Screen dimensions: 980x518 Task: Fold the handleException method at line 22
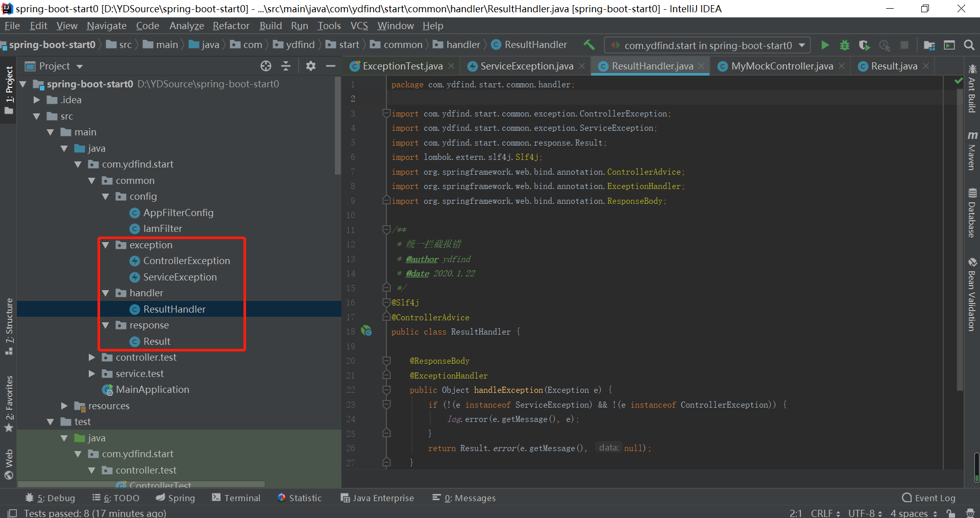386,390
